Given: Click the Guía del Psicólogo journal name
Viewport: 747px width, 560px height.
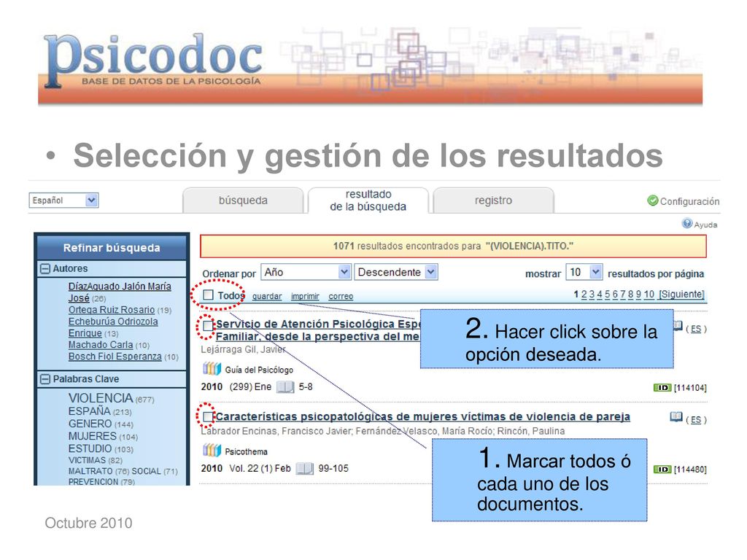Looking at the screenshot, I should pos(259,370).
